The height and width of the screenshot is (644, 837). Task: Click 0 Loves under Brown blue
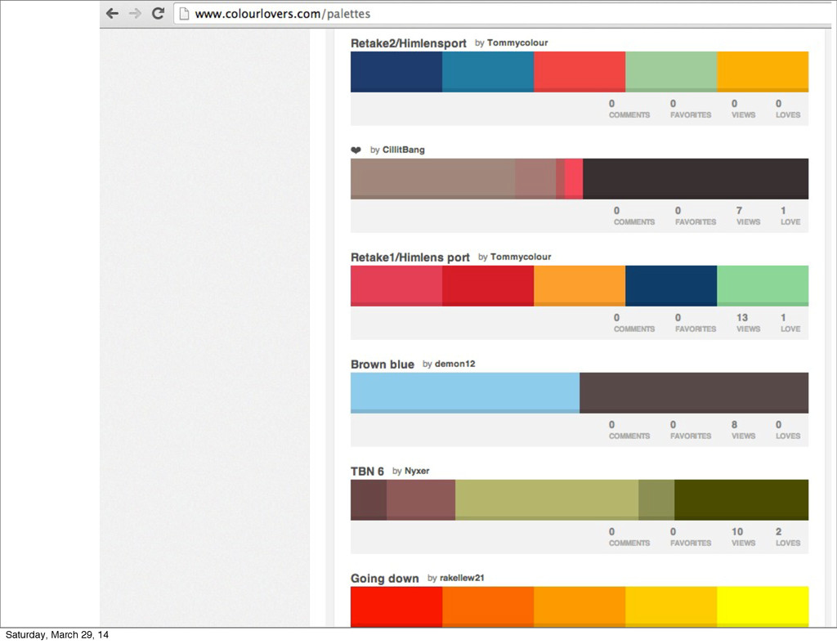(x=788, y=430)
